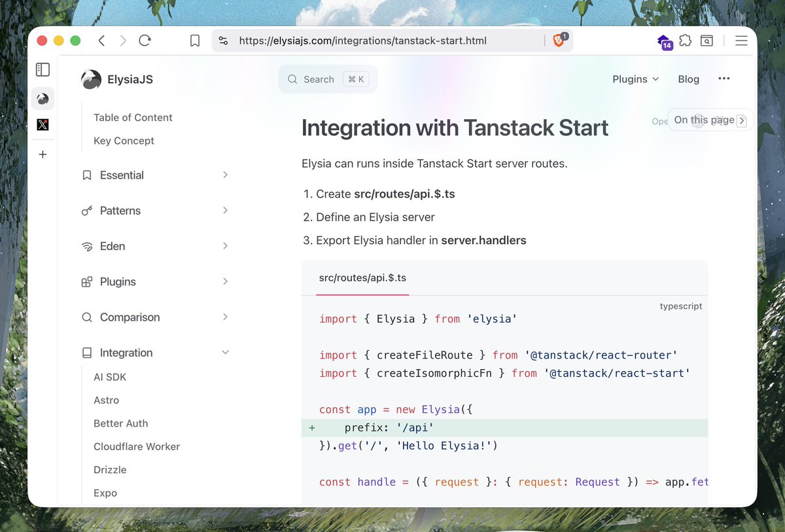Viewport: 785px width, 532px height.
Task: Click the Essential sidebar section label
Action: point(122,175)
